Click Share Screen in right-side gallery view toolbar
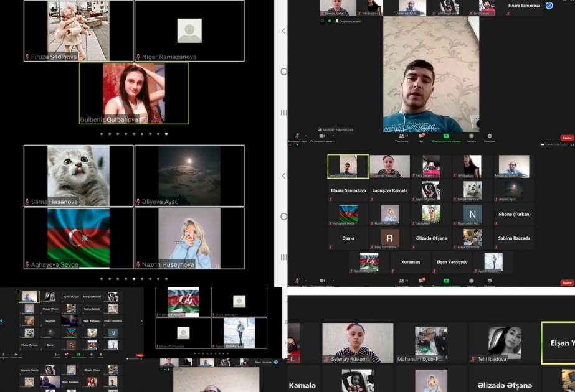 [x=446, y=282]
